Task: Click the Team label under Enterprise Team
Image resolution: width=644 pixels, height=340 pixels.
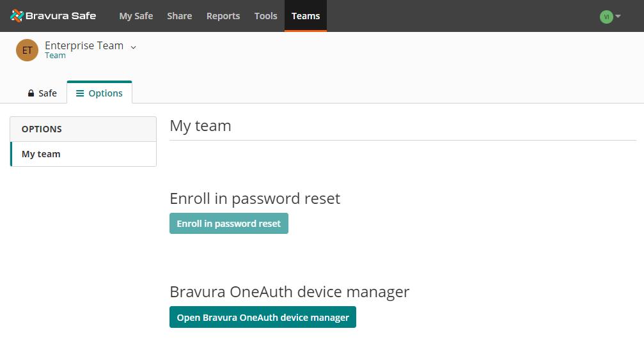Action: pos(55,56)
